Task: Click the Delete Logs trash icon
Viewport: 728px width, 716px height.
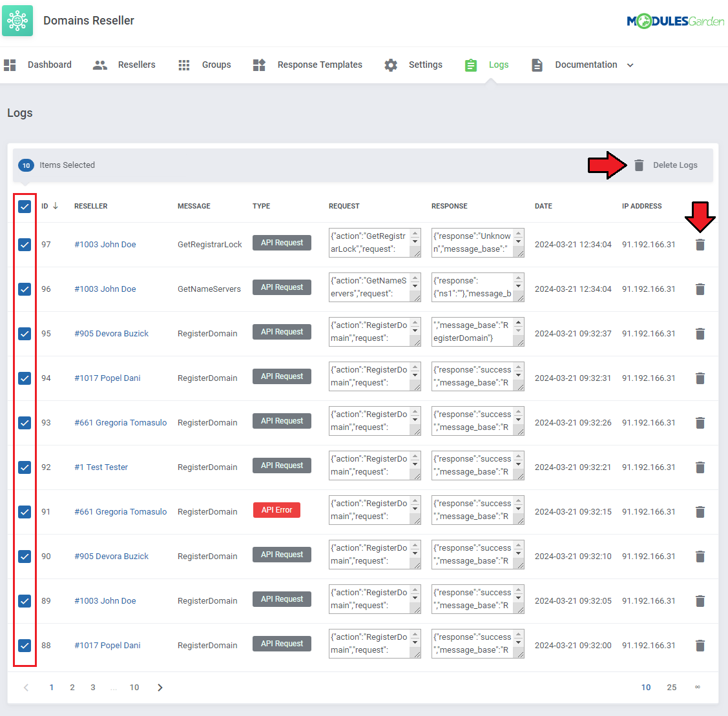Action: click(639, 165)
